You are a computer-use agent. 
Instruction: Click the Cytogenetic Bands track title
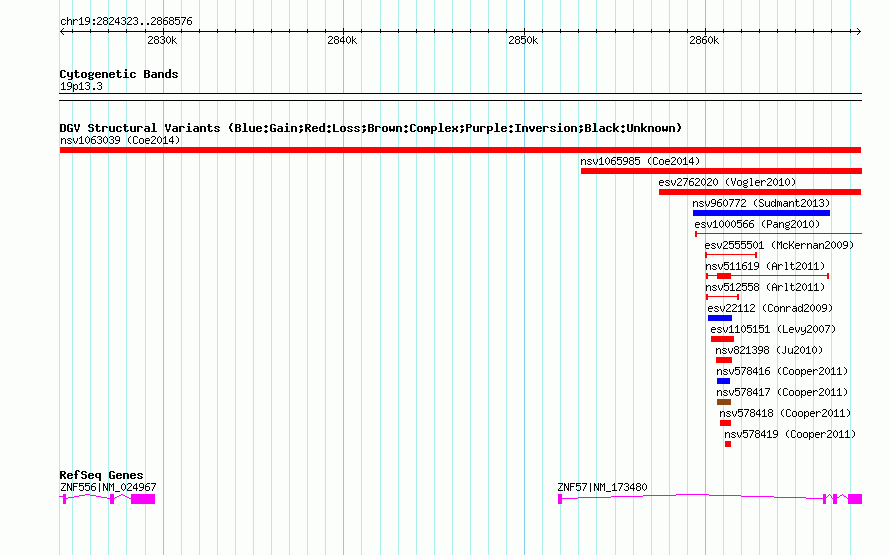tap(119, 74)
